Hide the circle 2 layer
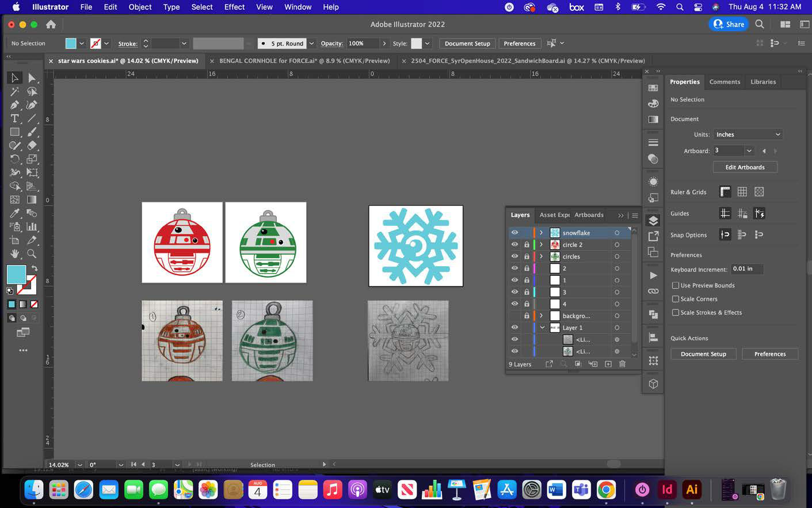The height and width of the screenshot is (508, 812). click(x=514, y=245)
